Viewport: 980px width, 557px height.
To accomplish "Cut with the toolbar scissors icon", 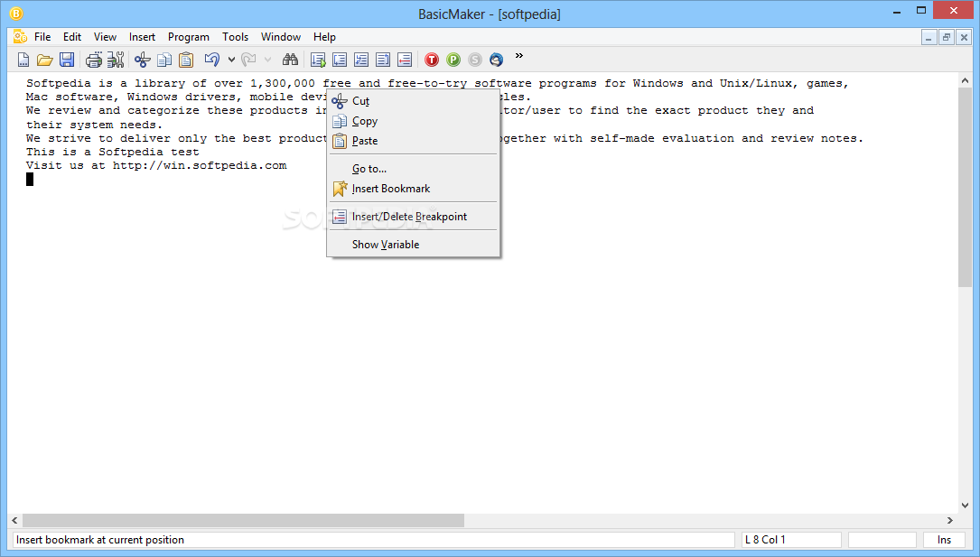I will pyautogui.click(x=143, y=60).
